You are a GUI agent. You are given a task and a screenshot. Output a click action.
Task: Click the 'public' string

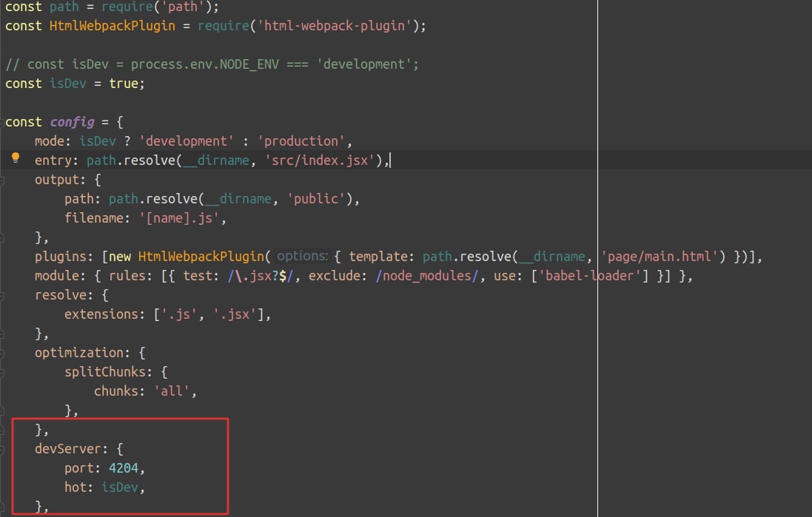(316, 199)
